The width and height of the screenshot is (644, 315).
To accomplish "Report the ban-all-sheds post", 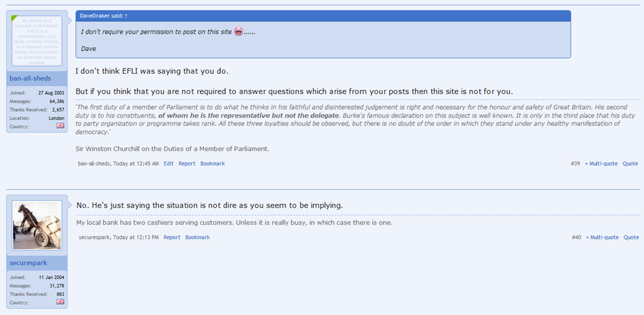I will click(x=187, y=164).
